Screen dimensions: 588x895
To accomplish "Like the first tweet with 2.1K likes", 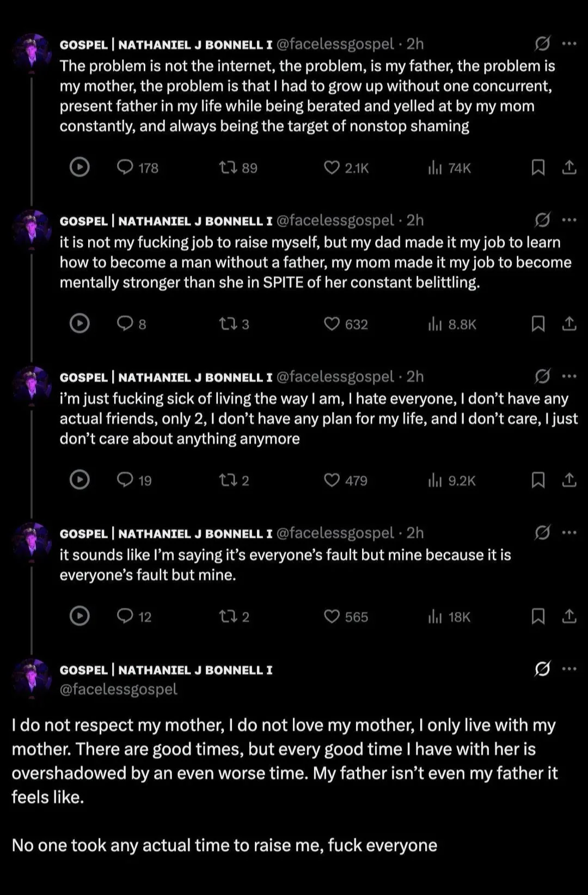I will (x=332, y=167).
